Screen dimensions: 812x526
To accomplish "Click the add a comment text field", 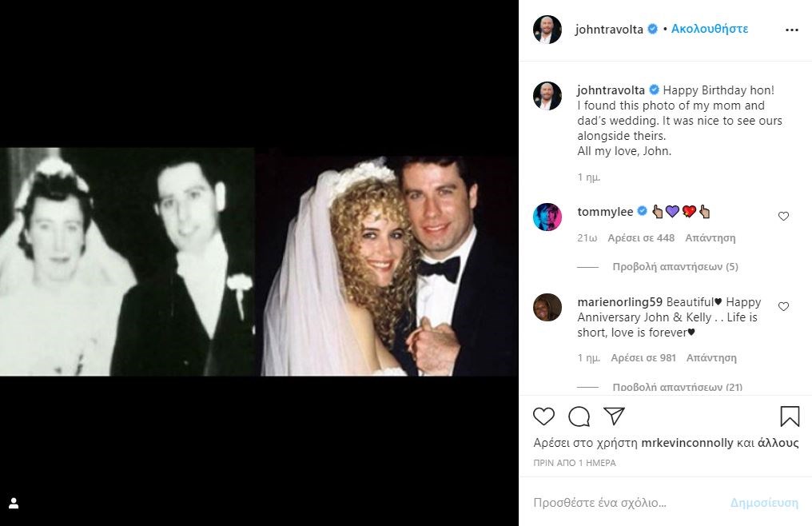I will (623, 503).
